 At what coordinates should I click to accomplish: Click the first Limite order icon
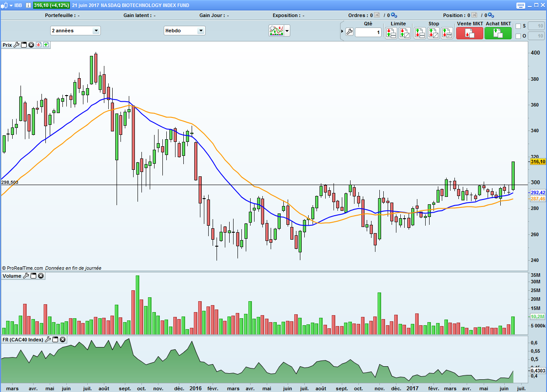[391, 33]
